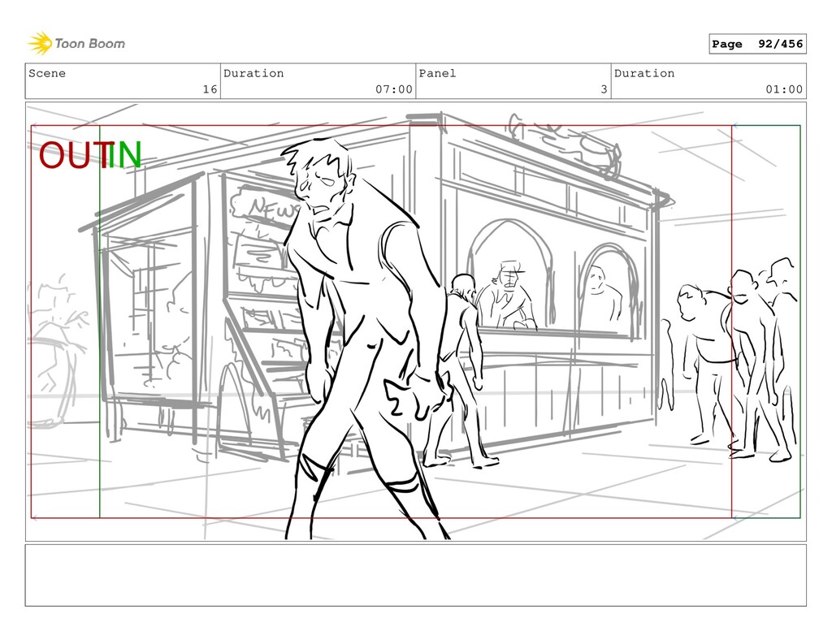Click the green IN camera label

pyautogui.click(x=125, y=155)
